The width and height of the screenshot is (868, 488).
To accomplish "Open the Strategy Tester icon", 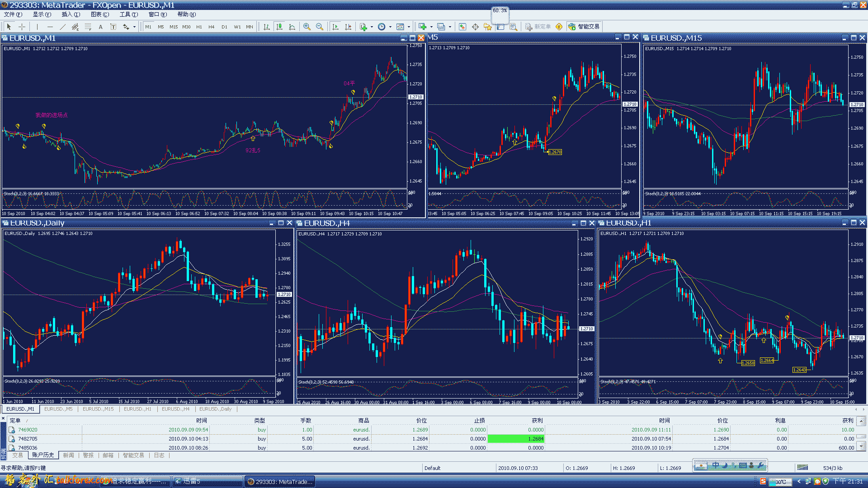I will (513, 27).
